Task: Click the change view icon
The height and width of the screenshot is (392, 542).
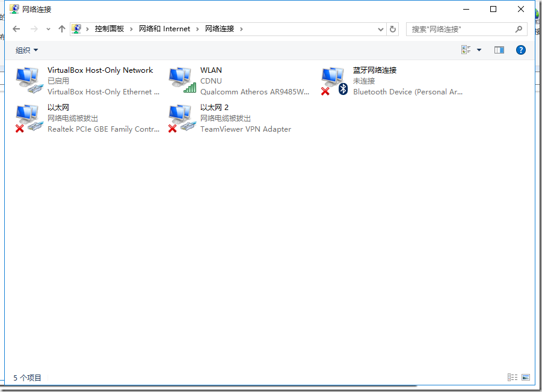Action: click(466, 50)
